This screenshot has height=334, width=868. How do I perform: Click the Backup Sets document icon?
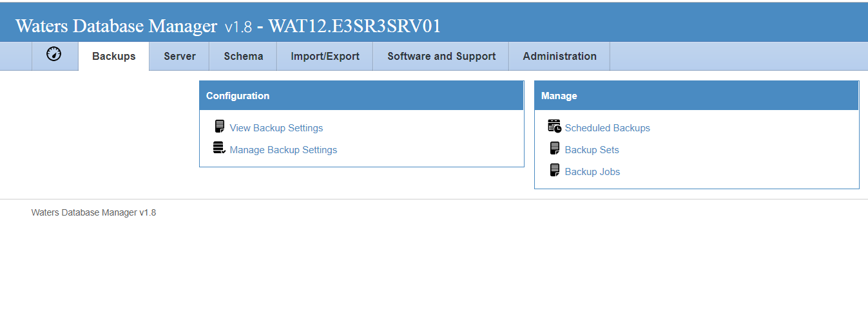click(554, 149)
